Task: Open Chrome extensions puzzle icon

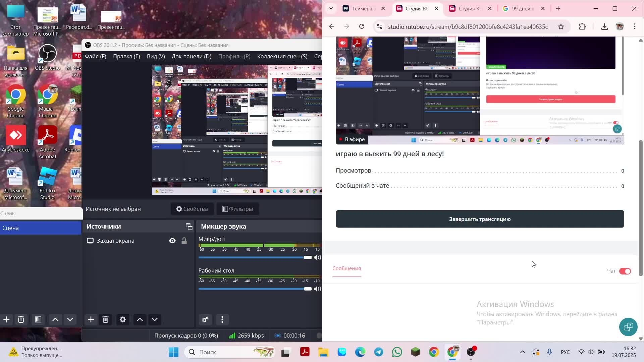Action: (x=582, y=26)
